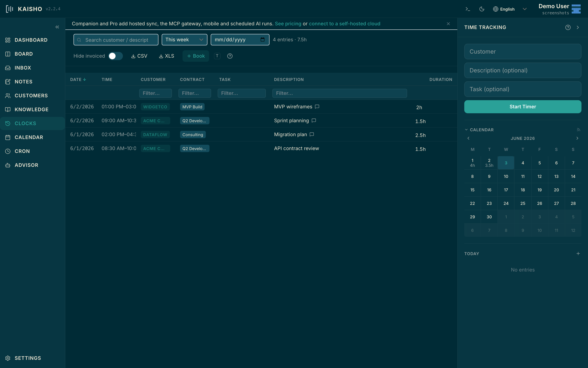Open note icon on Sprint planning row
The width and height of the screenshot is (588, 368).
[x=314, y=120]
